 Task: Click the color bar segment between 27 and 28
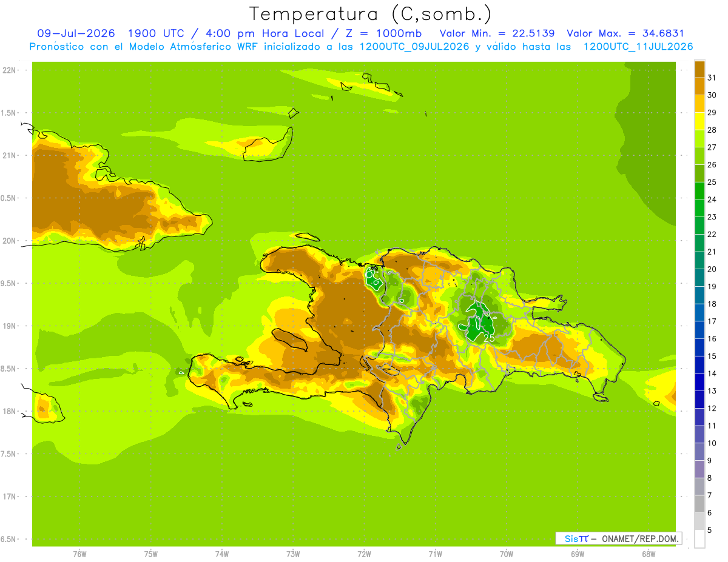tap(699, 138)
